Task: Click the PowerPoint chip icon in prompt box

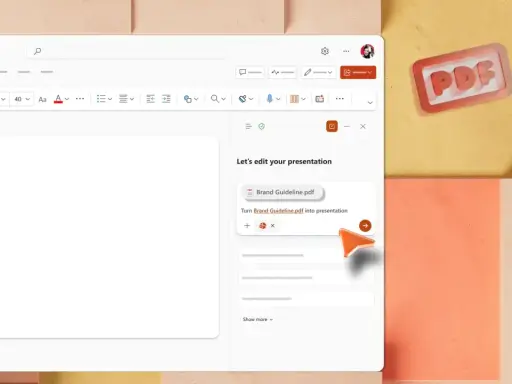Action: 263,226
